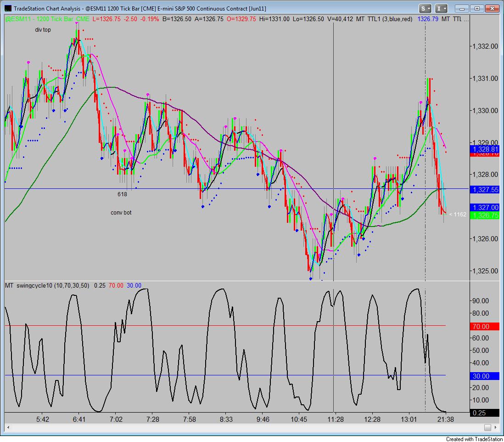504x442 pixels.
Task: Click the 6:41 time axis label
Action: tap(79, 419)
